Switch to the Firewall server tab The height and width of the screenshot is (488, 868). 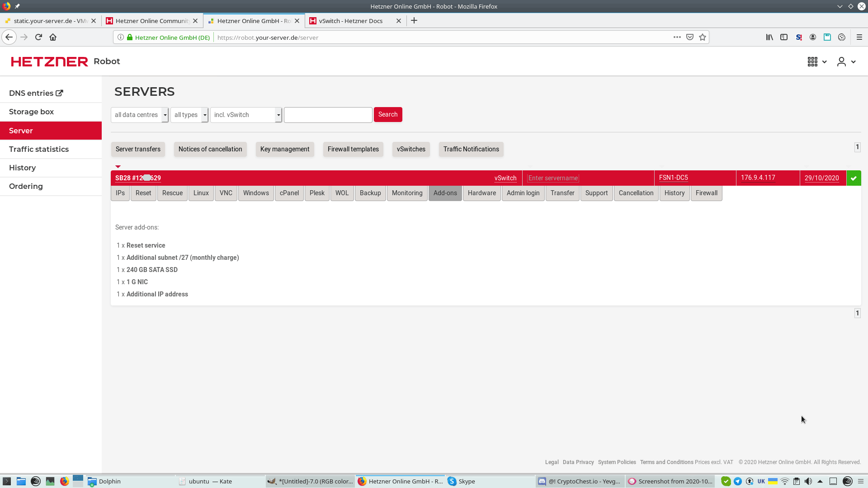tap(706, 193)
